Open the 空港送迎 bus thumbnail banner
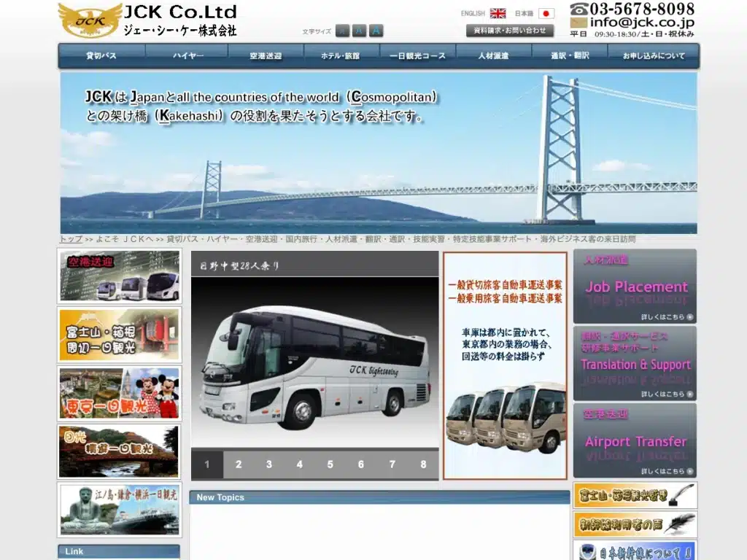The image size is (747, 560). click(119, 276)
